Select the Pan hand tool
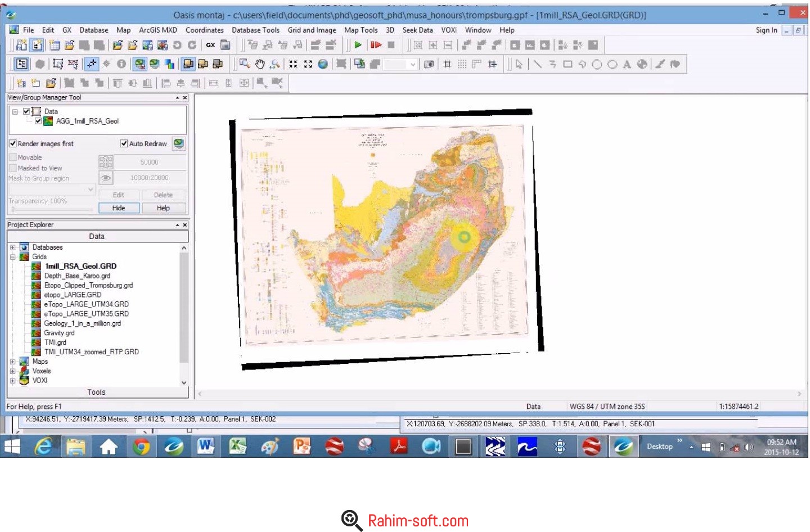The image size is (810, 532). tap(260, 64)
